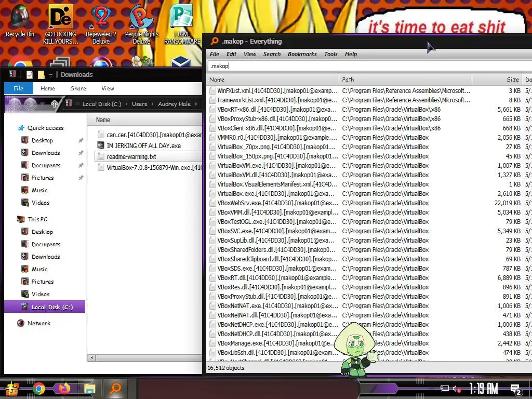Click the Back button in File Explorer
Screen dimensions: 532x399
(14, 104)
